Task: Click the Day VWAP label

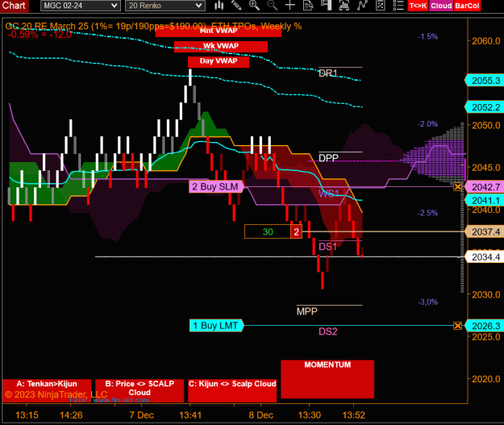Action: click(219, 62)
